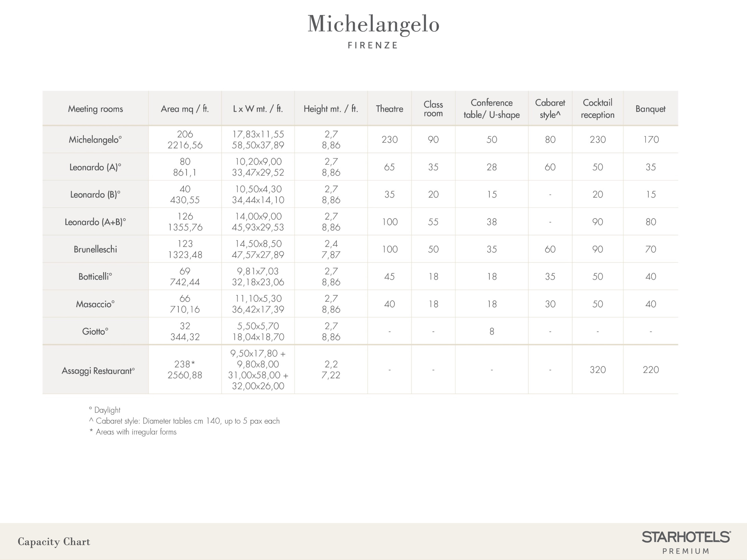
Task: Click the Assaggi Restaurant row label
Action: (98, 371)
